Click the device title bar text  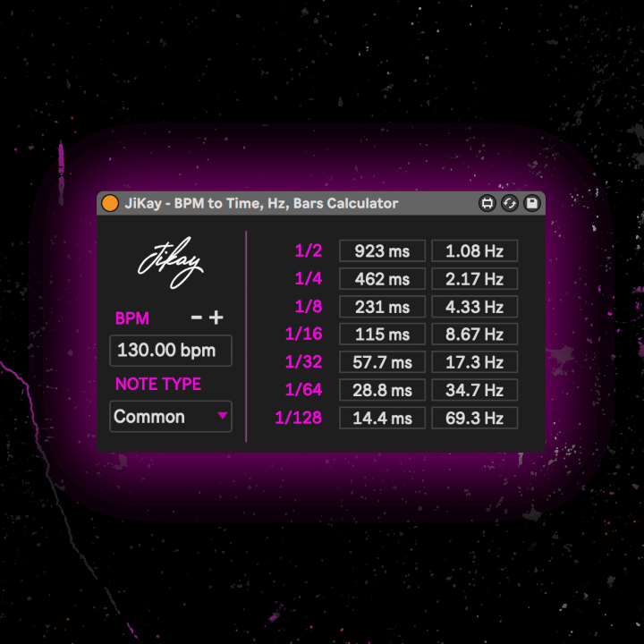(261, 204)
